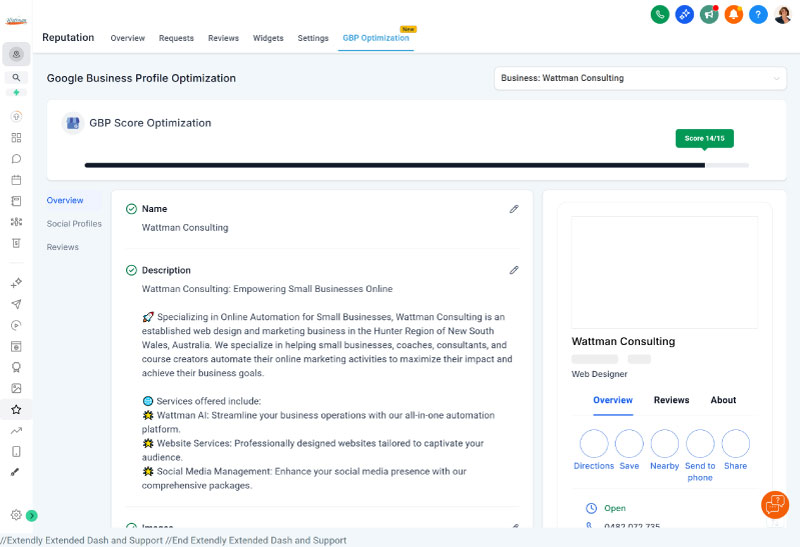800x547 pixels.
Task: Open the account switcher icon in sidebar
Action: pos(16,54)
